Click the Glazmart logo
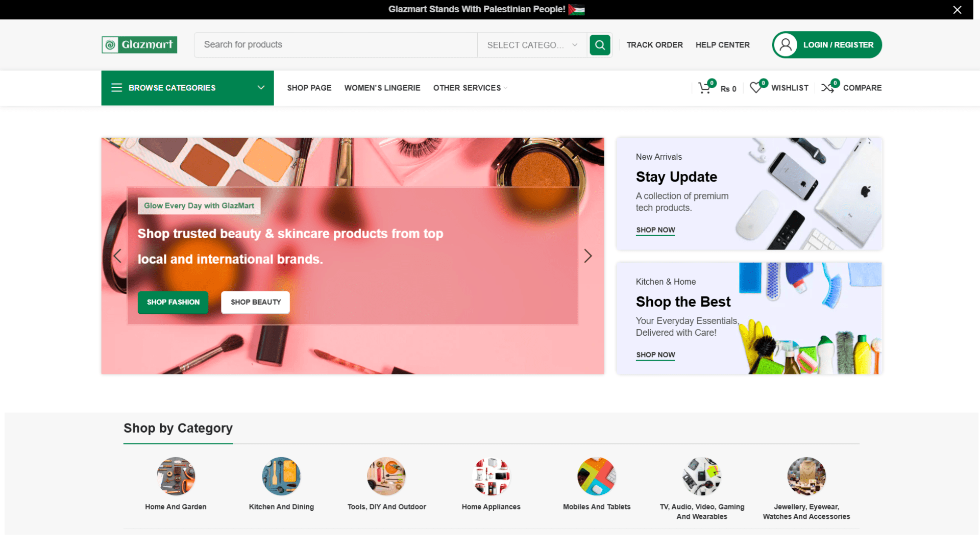 tap(139, 45)
